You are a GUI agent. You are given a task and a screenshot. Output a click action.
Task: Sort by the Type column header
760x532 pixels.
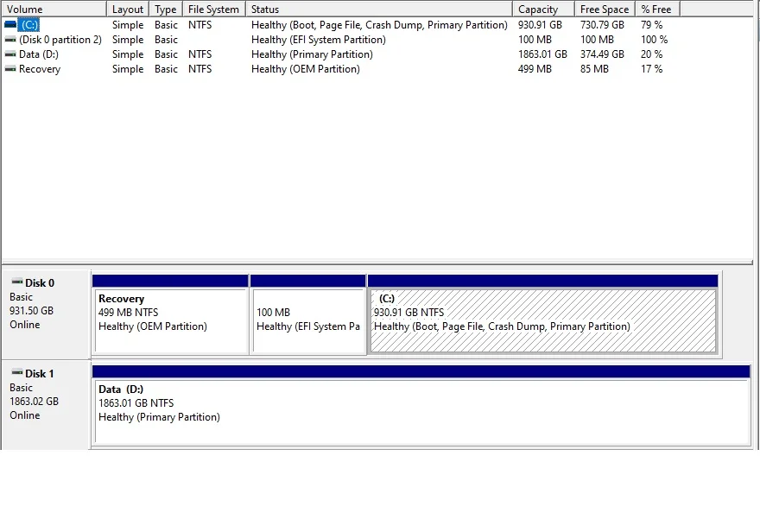click(x=166, y=9)
